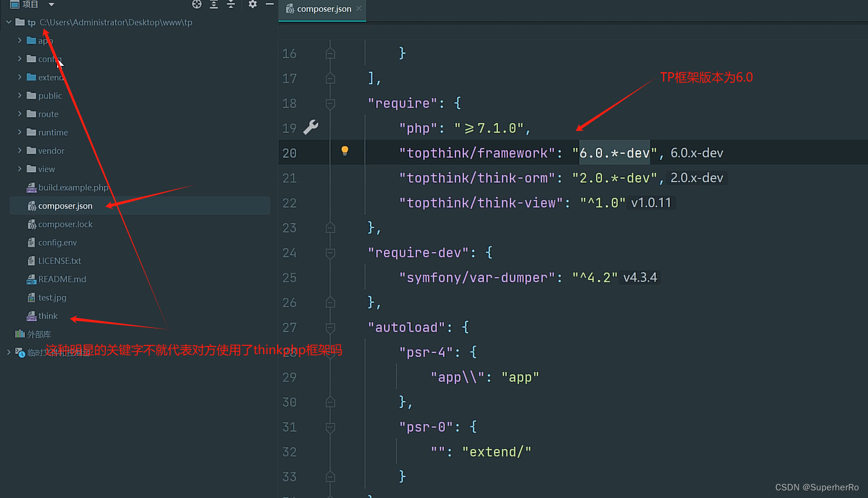Screen dimensions: 868x498
Task: Hide the project panel with minus icon
Action: [x=270, y=4]
